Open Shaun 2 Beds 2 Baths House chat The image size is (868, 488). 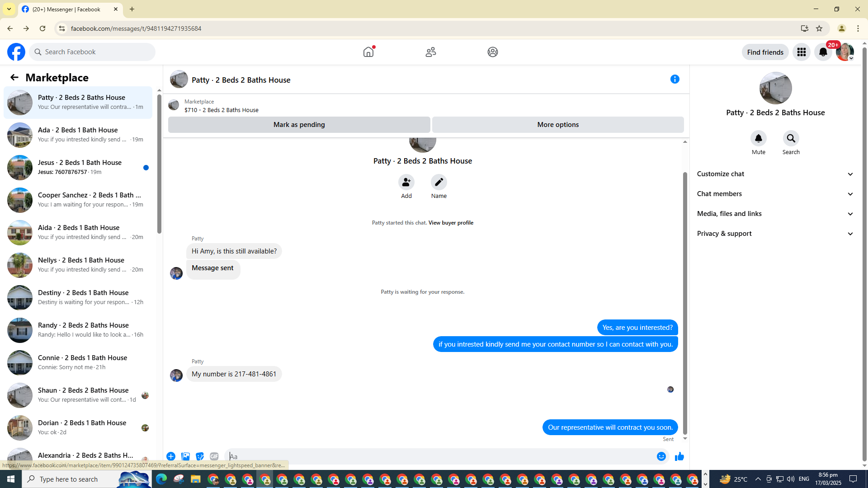pyautogui.click(x=78, y=395)
